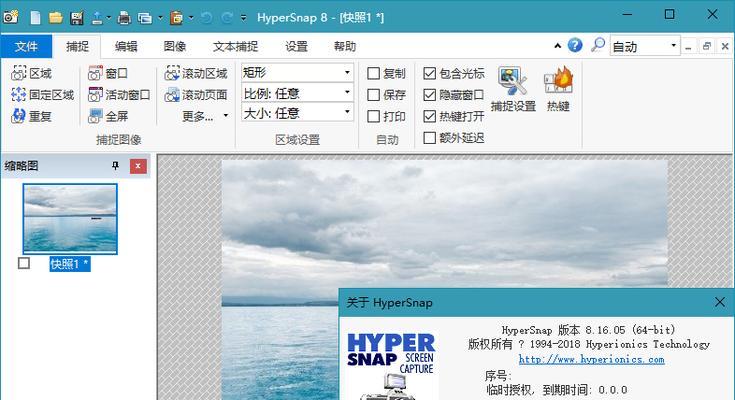Uncheck 隐藏窗口 hide window
The height and width of the screenshot is (400, 735).
(429, 95)
